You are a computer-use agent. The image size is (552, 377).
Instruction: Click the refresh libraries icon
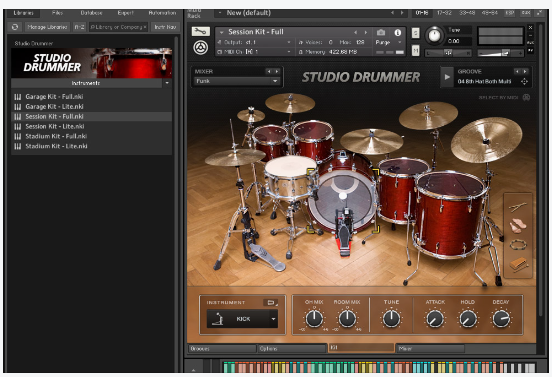click(15, 27)
